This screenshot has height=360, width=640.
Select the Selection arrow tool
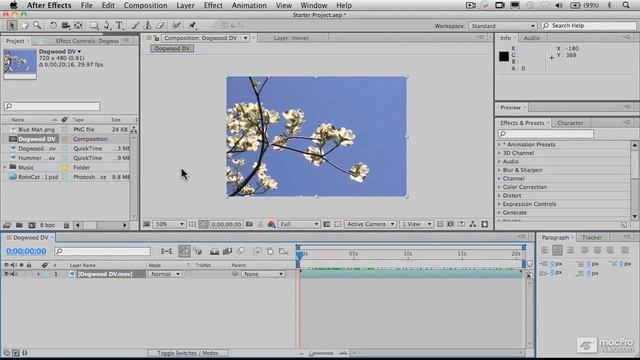point(11,26)
